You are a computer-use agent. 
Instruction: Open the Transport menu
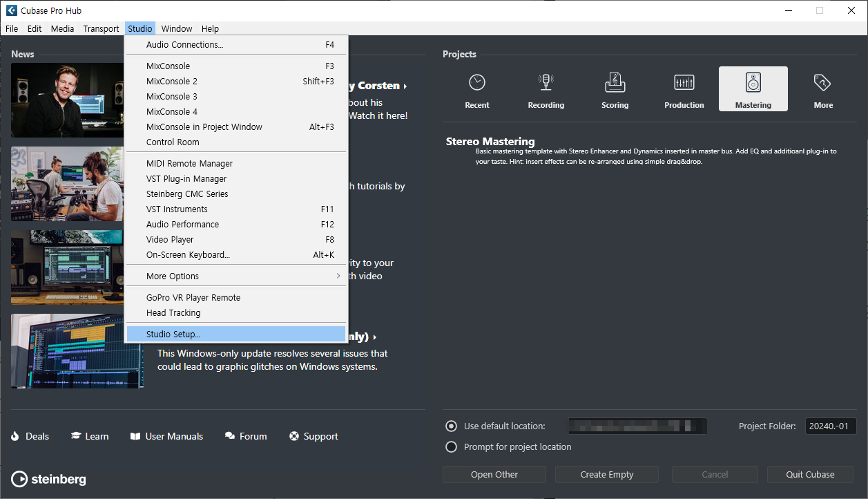pyautogui.click(x=101, y=28)
